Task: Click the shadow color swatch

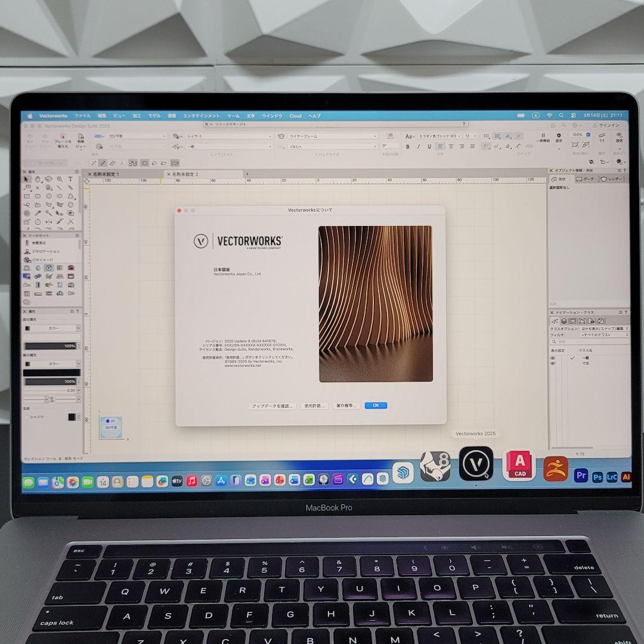Action: click(72, 417)
